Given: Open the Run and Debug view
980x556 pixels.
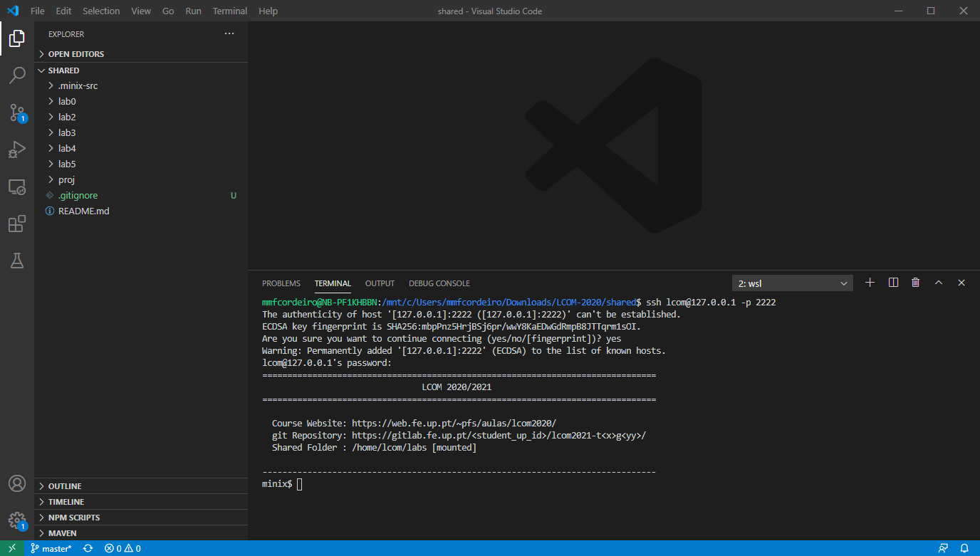Looking at the screenshot, I should pyautogui.click(x=17, y=150).
